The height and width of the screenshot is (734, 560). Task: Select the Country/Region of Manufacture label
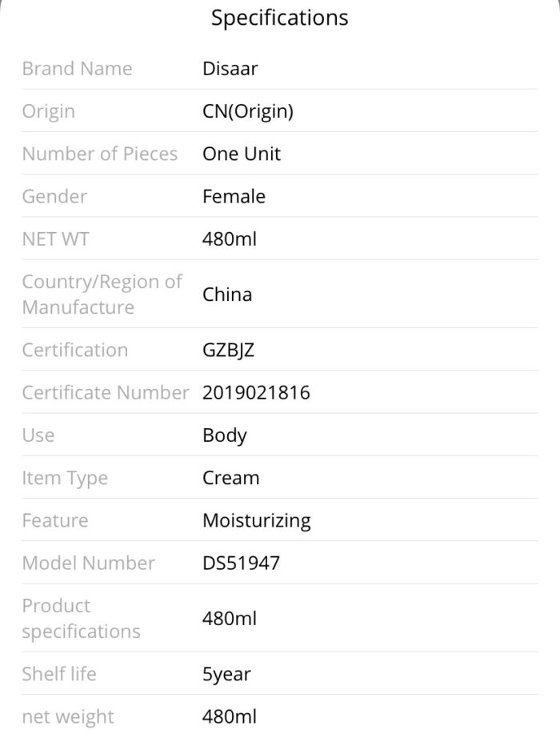[x=102, y=295]
